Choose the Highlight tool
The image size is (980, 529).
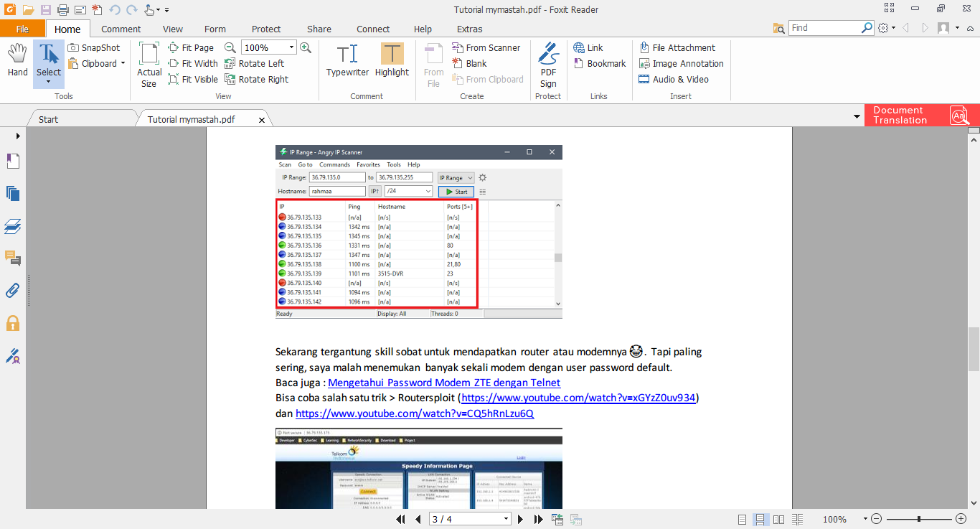click(392, 60)
